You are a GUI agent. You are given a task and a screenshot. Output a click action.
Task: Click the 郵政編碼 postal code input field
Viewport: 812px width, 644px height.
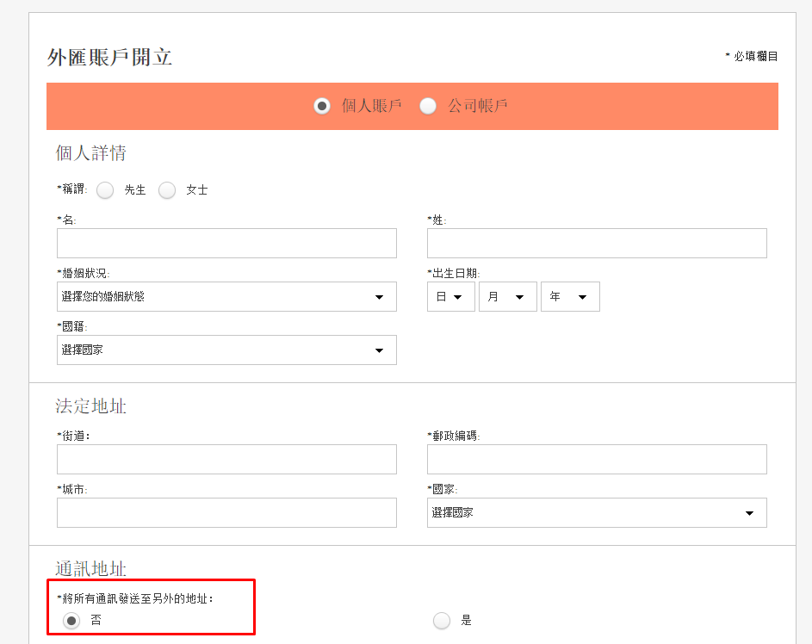pyautogui.click(x=597, y=459)
